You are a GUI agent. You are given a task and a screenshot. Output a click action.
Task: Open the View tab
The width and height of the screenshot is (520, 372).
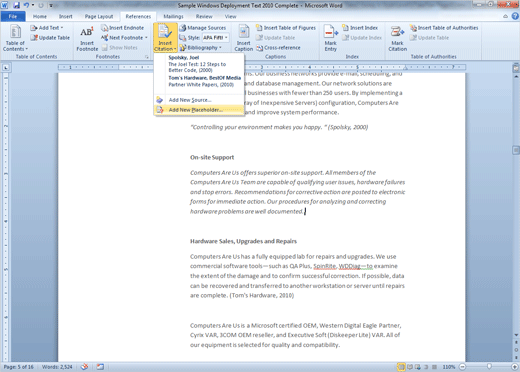point(230,16)
